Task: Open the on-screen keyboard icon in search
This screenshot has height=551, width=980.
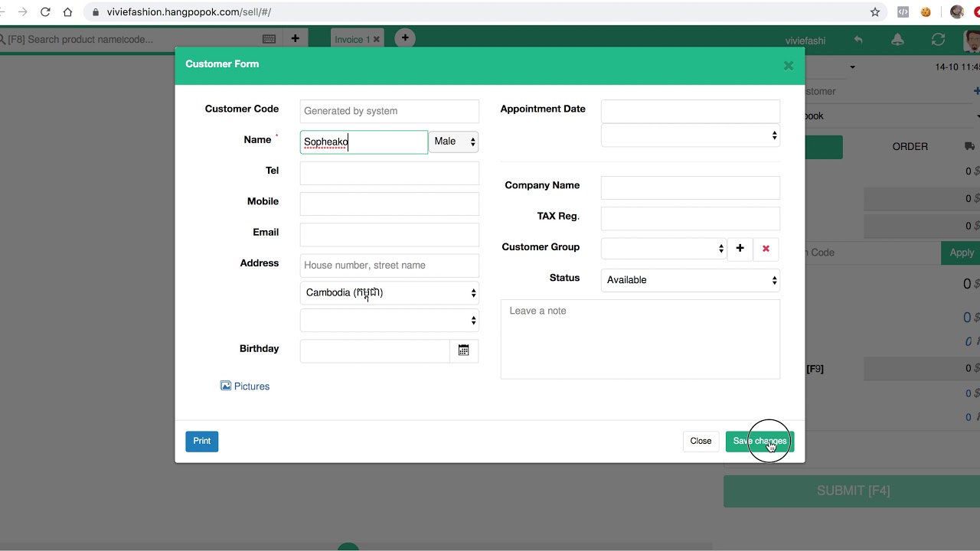Action: click(269, 39)
